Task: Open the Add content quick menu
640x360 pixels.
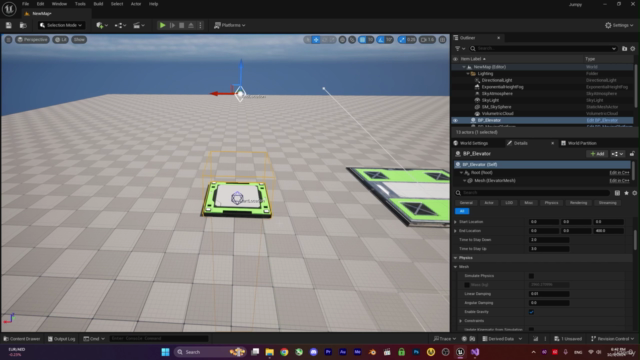Action: (x=102, y=25)
